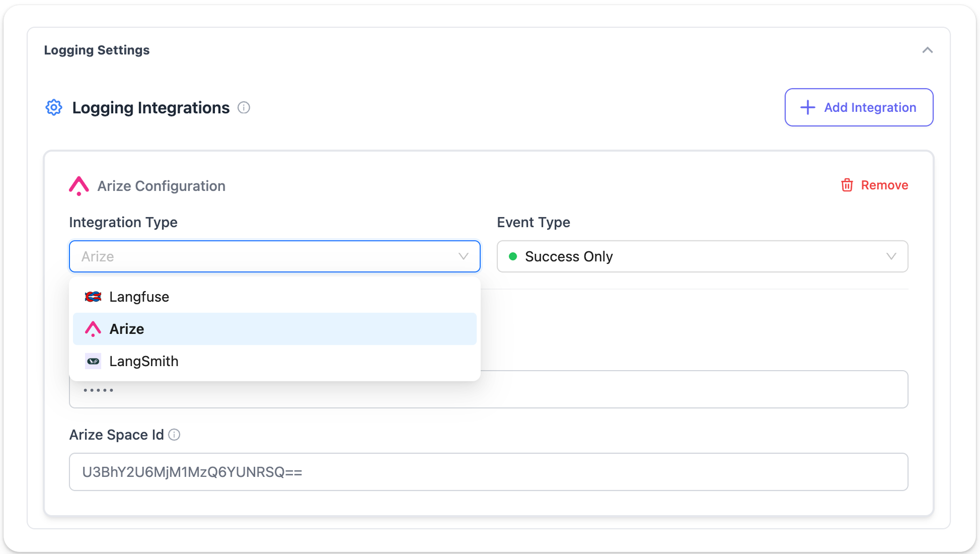Open the Event Type dropdown
The height and width of the screenshot is (554, 980).
pyautogui.click(x=891, y=256)
